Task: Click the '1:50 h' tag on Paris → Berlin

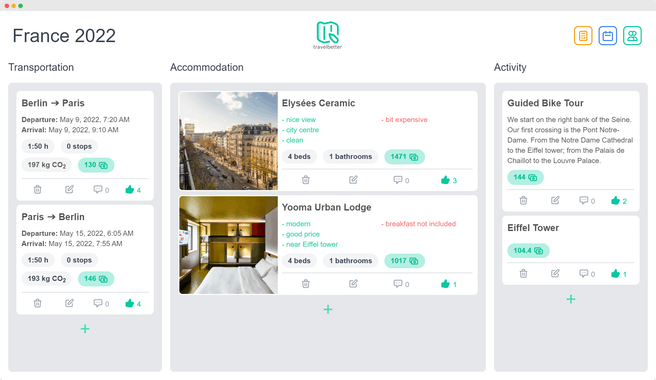Action: (38, 260)
